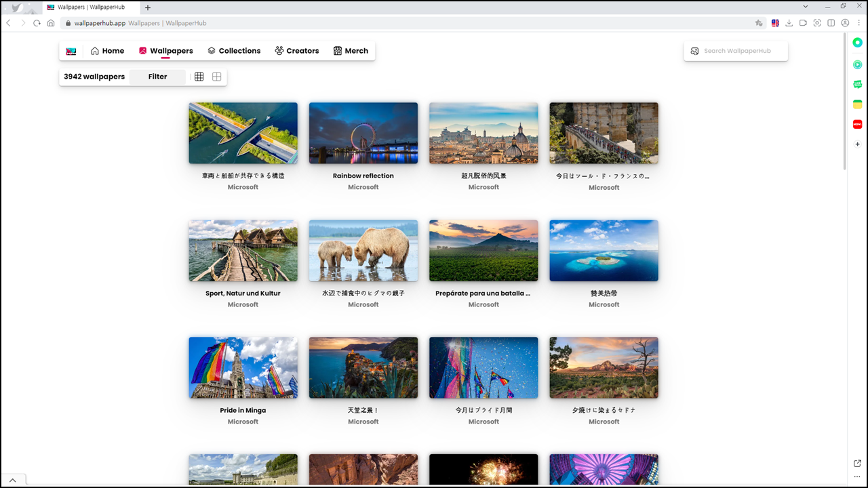Viewport: 868px width, 488px height.
Task: Switch to the large grid view
Action: (x=217, y=77)
